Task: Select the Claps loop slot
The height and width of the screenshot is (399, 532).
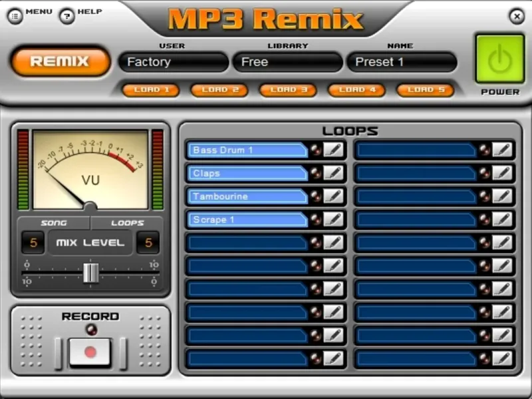Action: [x=247, y=173]
